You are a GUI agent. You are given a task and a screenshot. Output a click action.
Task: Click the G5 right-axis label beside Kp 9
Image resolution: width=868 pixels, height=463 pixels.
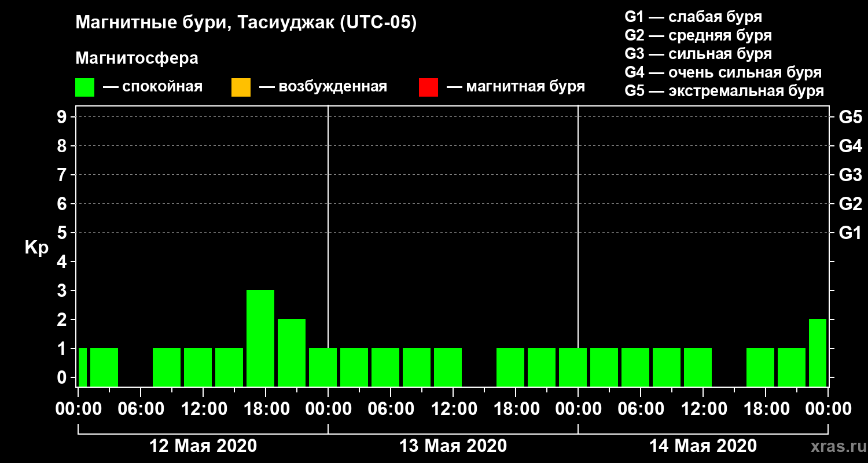click(850, 117)
